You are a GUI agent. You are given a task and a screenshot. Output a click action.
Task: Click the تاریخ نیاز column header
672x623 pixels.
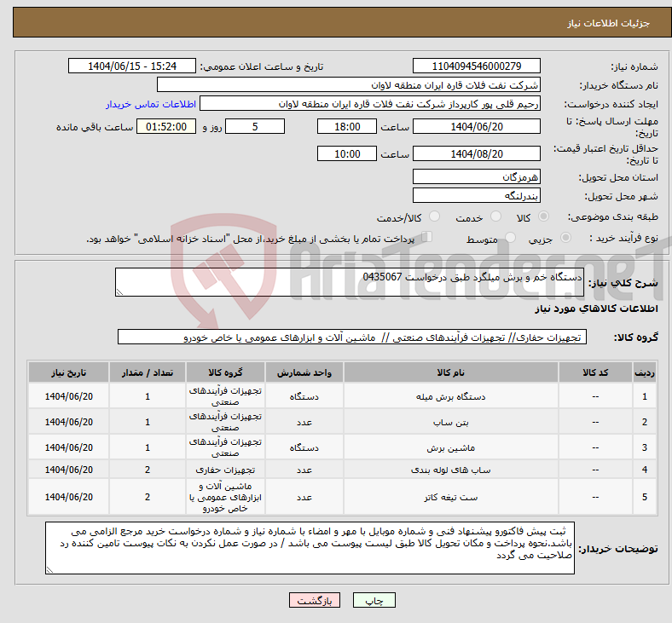[68, 372]
